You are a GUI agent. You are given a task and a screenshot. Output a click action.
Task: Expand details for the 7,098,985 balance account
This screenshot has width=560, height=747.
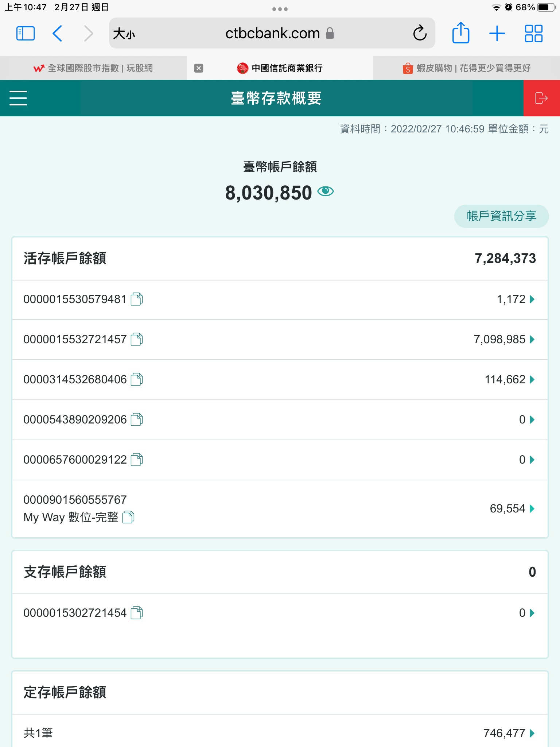(x=532, y=340)
